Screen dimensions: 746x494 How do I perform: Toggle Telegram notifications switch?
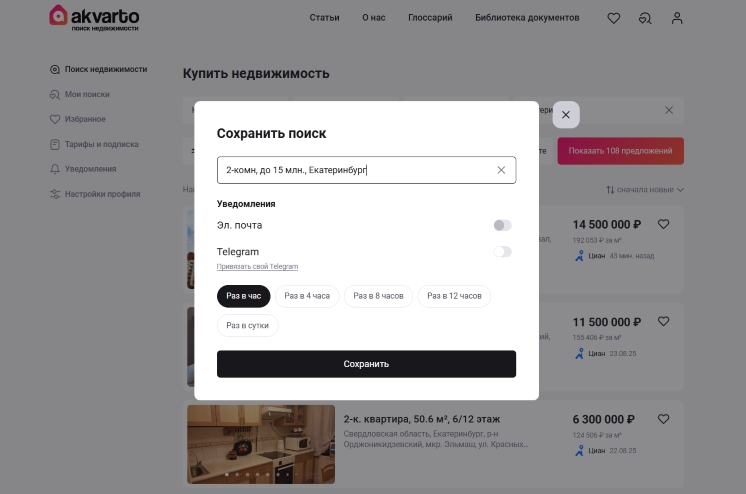(502, 252)
